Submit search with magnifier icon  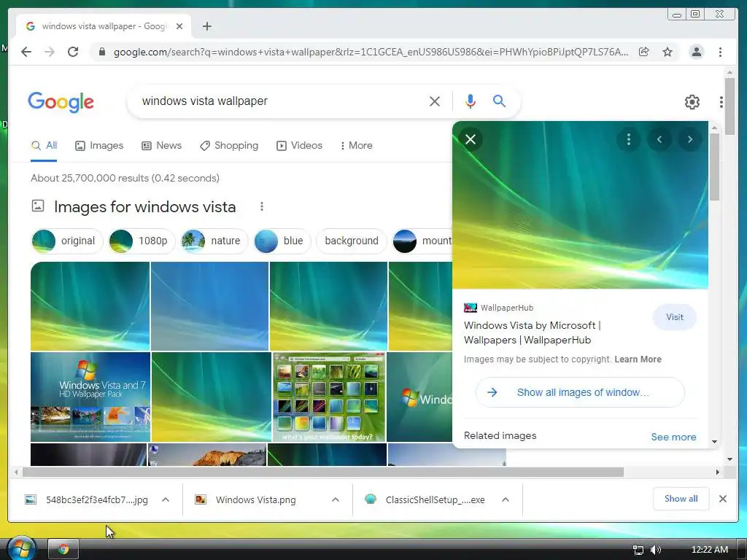pos(499,101)
